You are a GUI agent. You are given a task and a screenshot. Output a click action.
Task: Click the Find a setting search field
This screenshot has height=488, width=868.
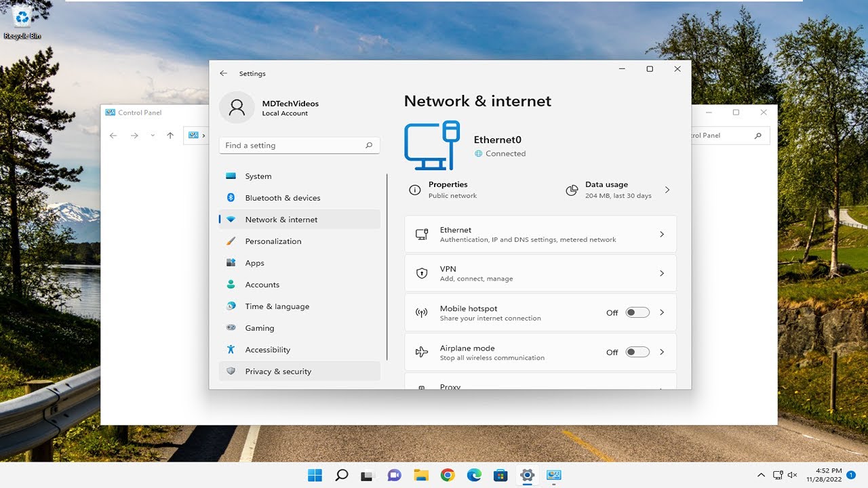click(x=299, y=145)
